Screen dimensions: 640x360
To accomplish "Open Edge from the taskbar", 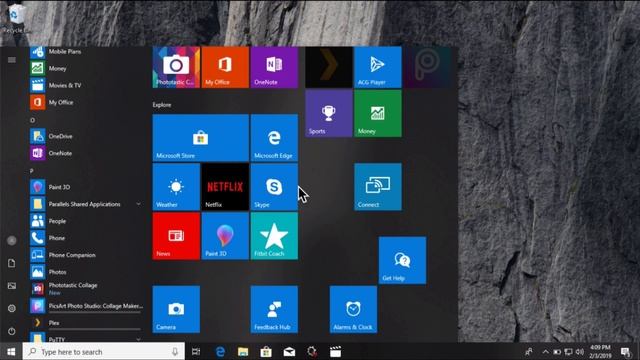I will click(220, 351).
